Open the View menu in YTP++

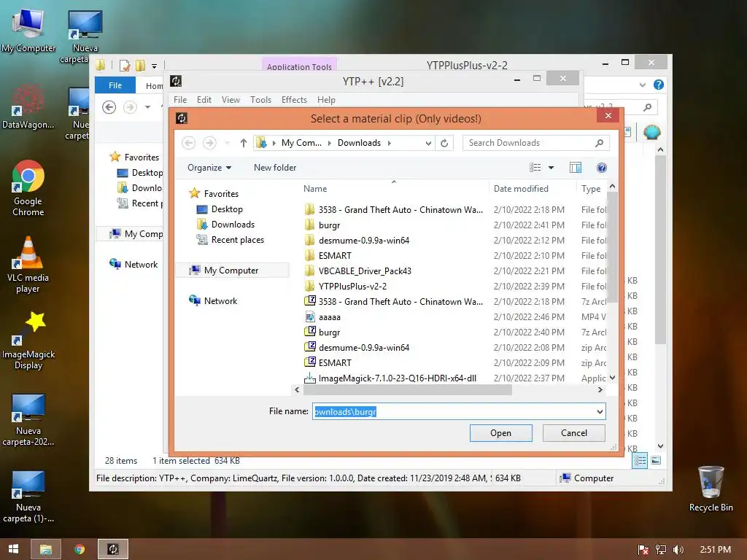[231, 99]
